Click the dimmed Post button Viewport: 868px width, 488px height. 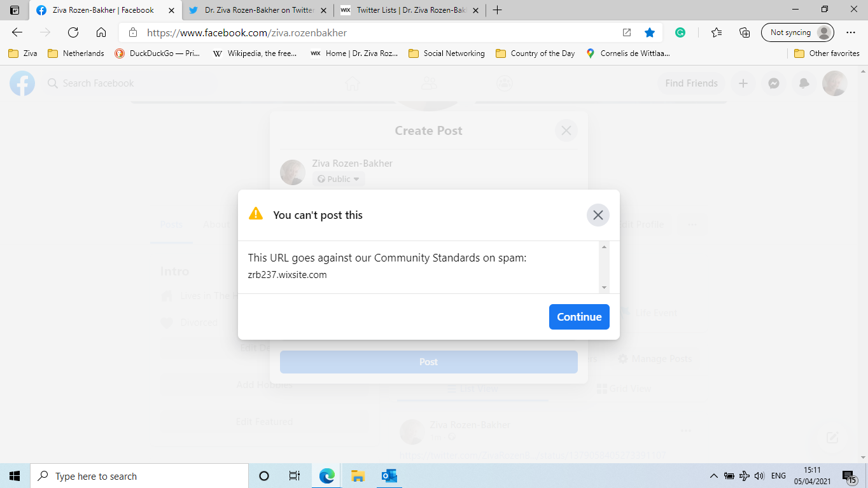click(x=429, y=361)
